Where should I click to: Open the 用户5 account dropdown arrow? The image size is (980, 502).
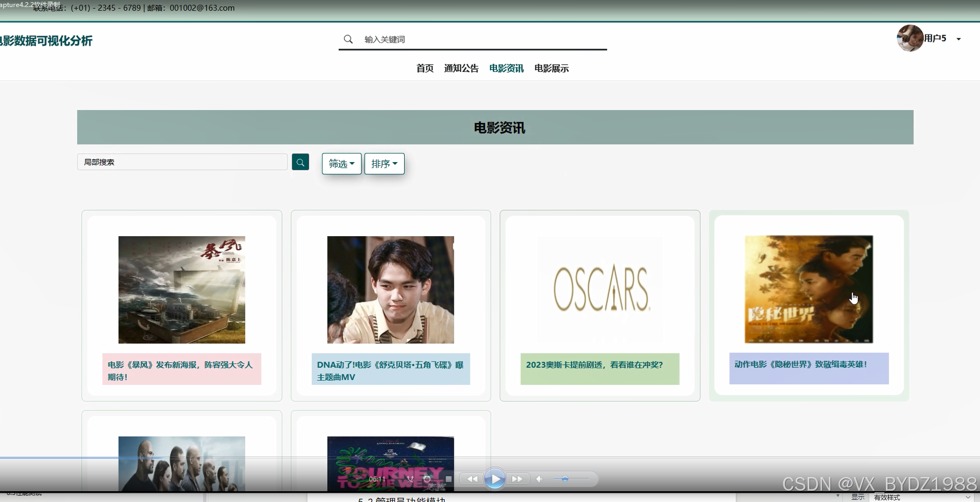pos(958,39)
